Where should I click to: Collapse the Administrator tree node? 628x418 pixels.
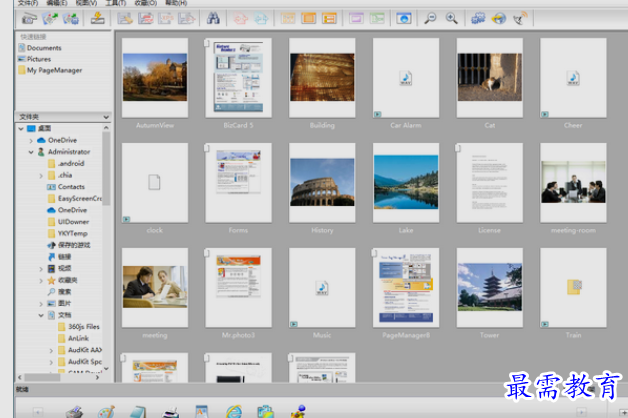[31, 152]
